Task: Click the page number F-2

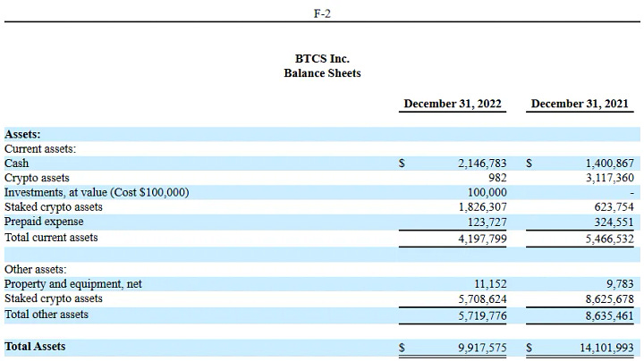Action: [x=322, y=13]
